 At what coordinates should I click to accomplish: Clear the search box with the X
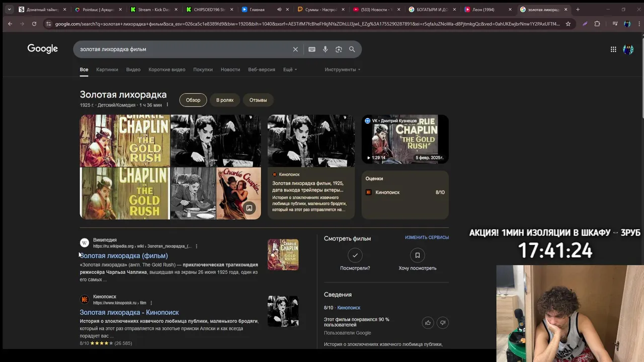point(295,49)
